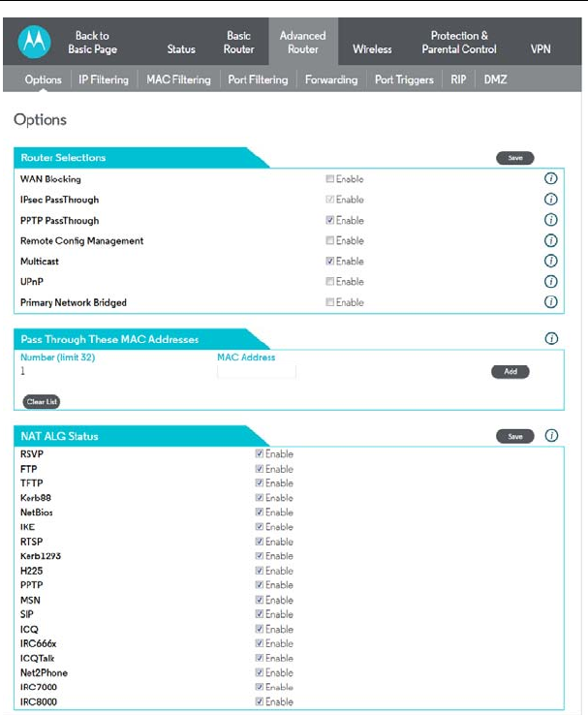
Task: Go Back to Basic Page
Action: [93, 42]
